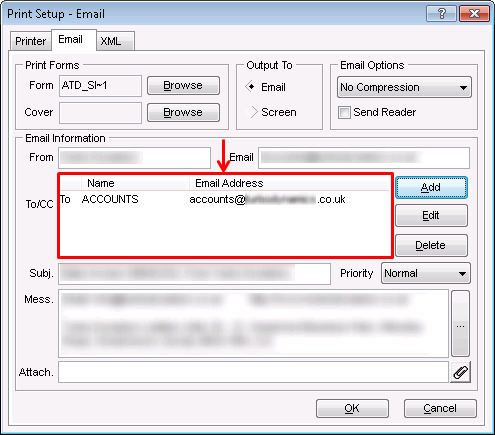This screenshot has height=435, width=495.
Task: Click the Edit recipient button
Action: click(431, 216)
